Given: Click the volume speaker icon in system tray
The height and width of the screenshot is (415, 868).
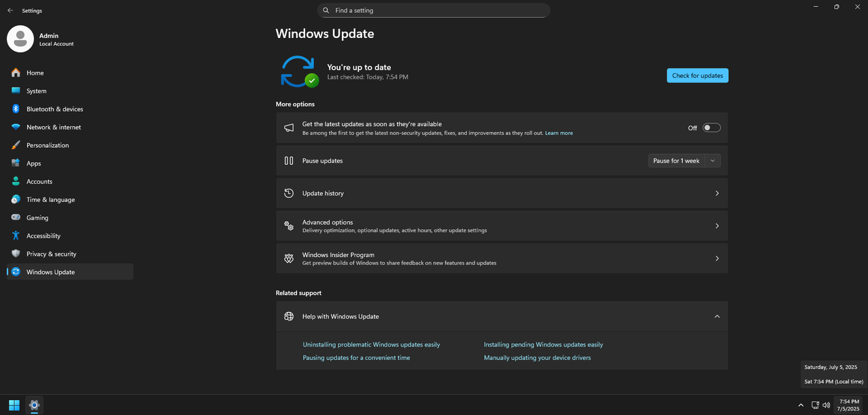Looking at the screenshot, I should click(x=826, y=406).
